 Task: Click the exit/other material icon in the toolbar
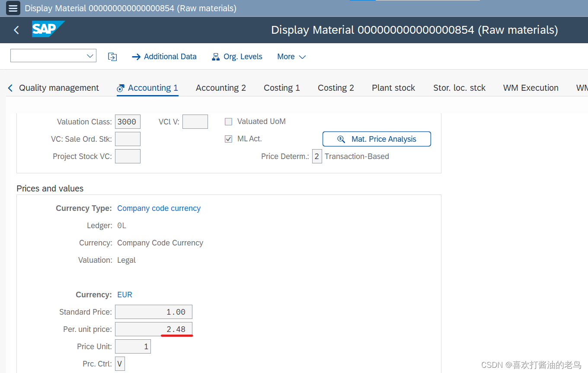tap(112, 57)
